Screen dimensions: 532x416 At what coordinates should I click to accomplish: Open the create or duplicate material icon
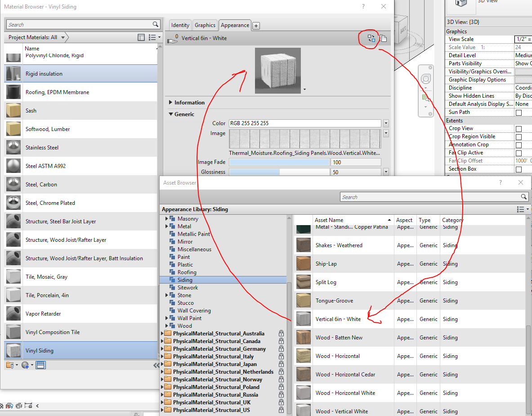coord(26,366)
